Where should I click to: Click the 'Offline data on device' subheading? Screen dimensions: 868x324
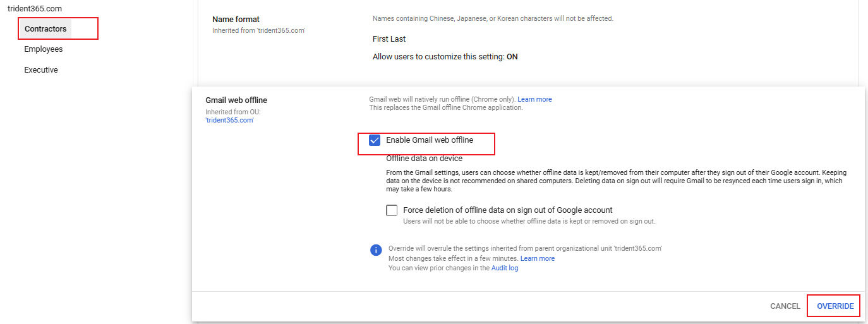point(424,159)
